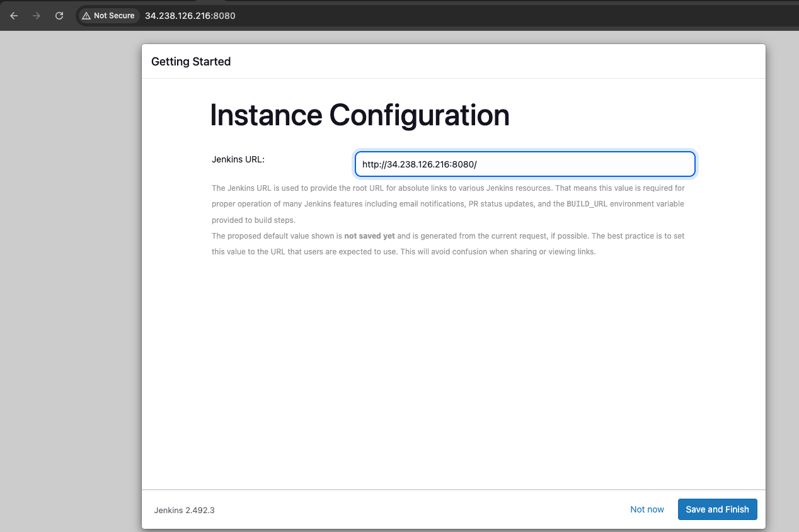Click the Save and Finish button
The height and width of the screenshot is (532, 799).
point(717,509)
